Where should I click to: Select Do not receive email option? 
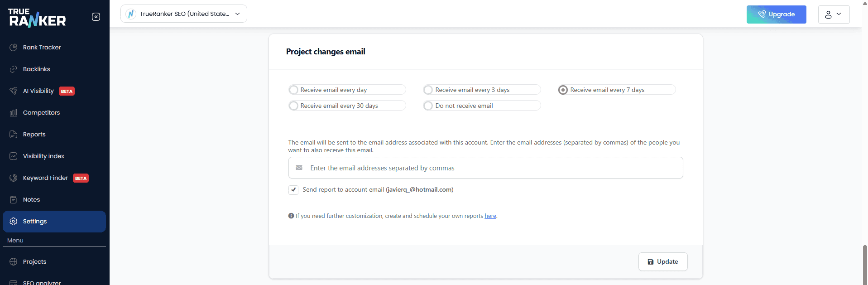[x=428, y=106]
